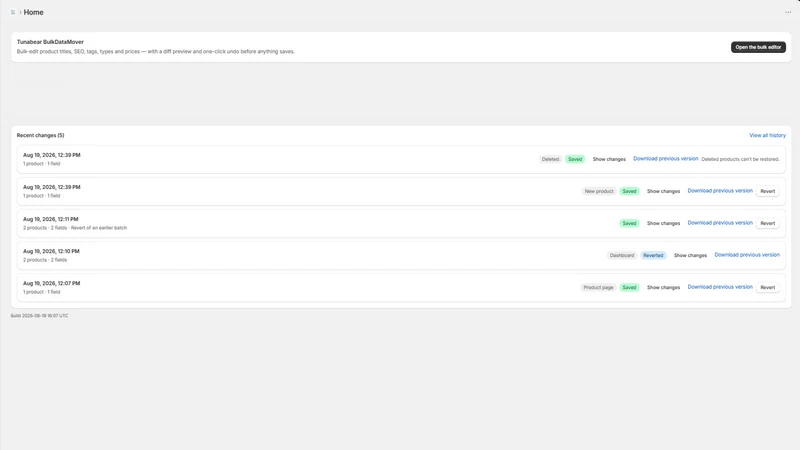Revert the 12:11 PM batch
The width and height of the screenshot is (800, 450).
click(767, 223)
